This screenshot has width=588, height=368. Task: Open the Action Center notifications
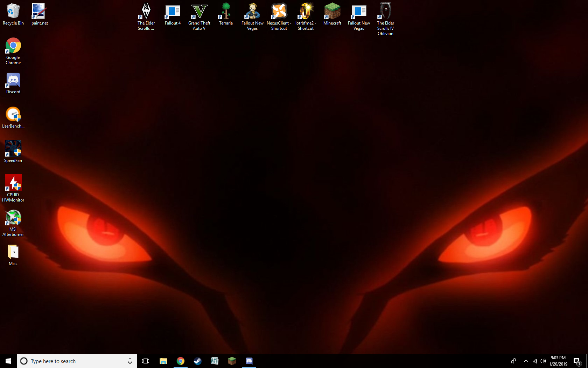tap(577, 361)
